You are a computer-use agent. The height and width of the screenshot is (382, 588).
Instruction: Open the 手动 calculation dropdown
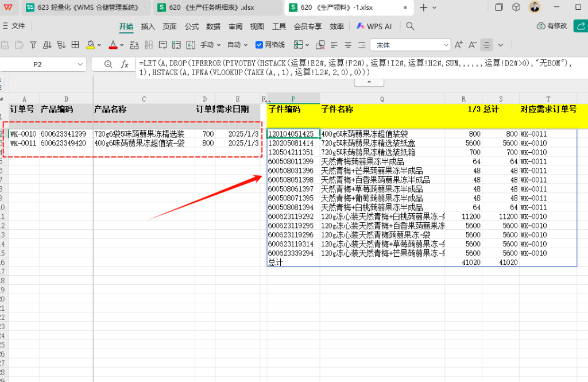pyautogui.click(x=210, y=45)
